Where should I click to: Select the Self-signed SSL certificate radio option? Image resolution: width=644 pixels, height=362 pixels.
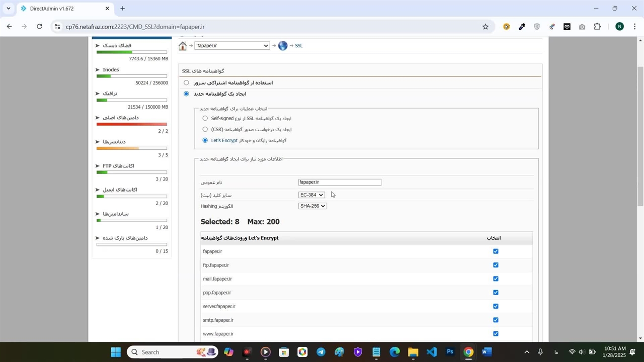[205, 118]
